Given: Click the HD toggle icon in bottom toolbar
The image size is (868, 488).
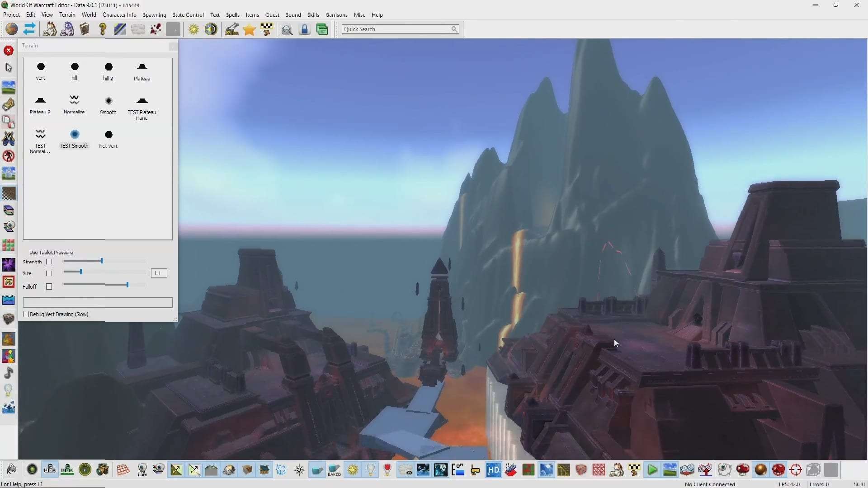Looking at the screenshot, I should click(x=493, y=470).
